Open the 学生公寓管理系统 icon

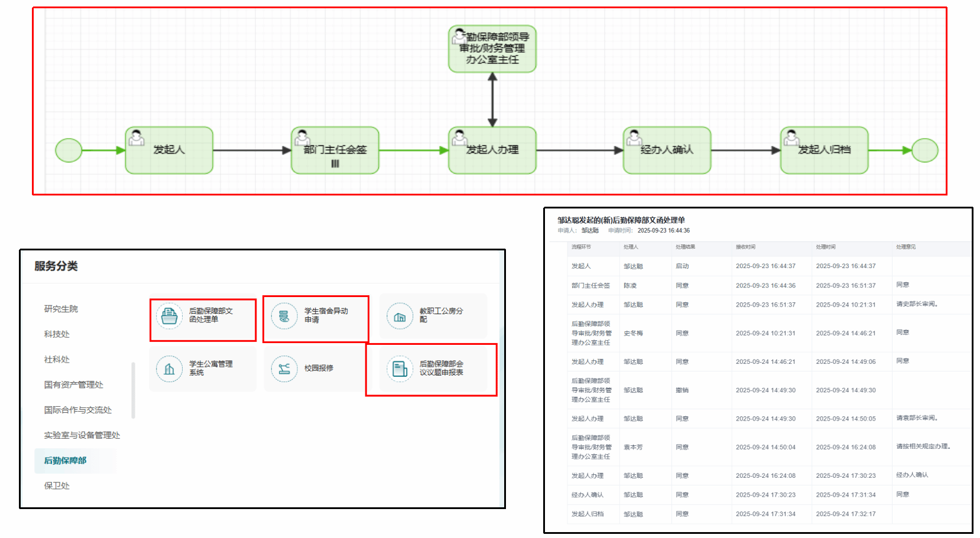pos(170,369)
